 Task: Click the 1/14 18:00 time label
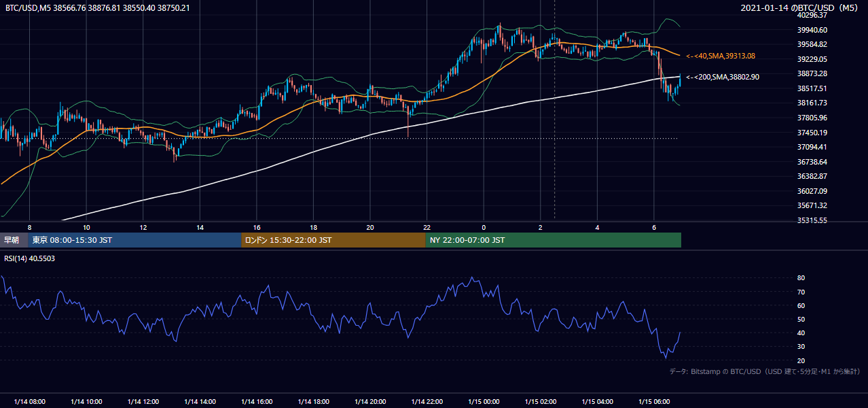pos(313,401)
